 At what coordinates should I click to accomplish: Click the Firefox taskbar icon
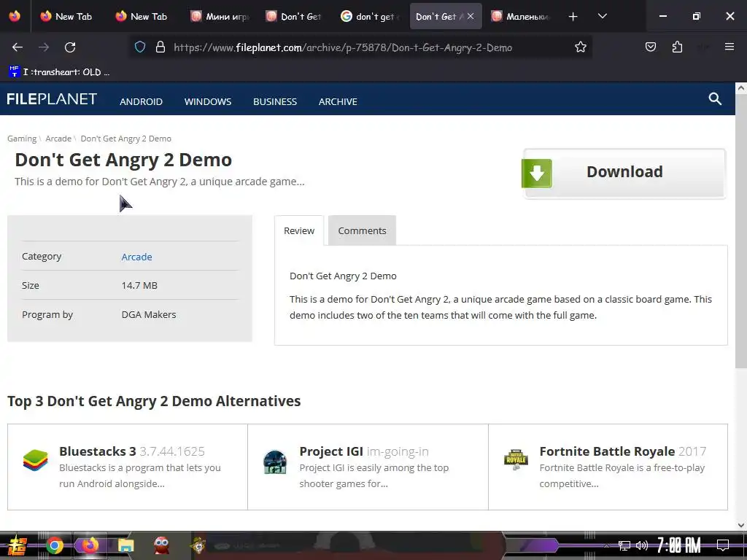click(x=90, y=545)
